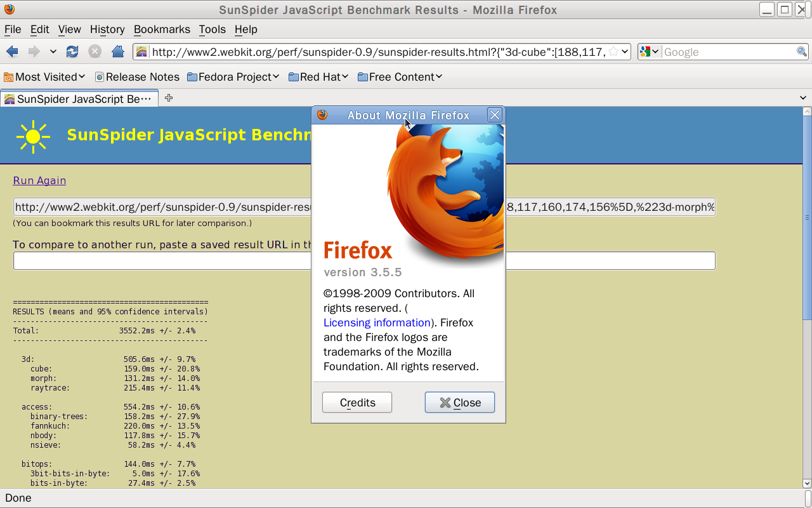Click the scrollbar down arrow
812x508 pixels.
(807, 483)
